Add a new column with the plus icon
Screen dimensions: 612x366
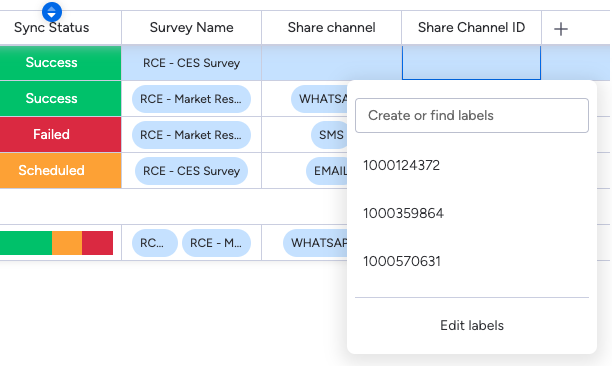click(x=560, y=29)
